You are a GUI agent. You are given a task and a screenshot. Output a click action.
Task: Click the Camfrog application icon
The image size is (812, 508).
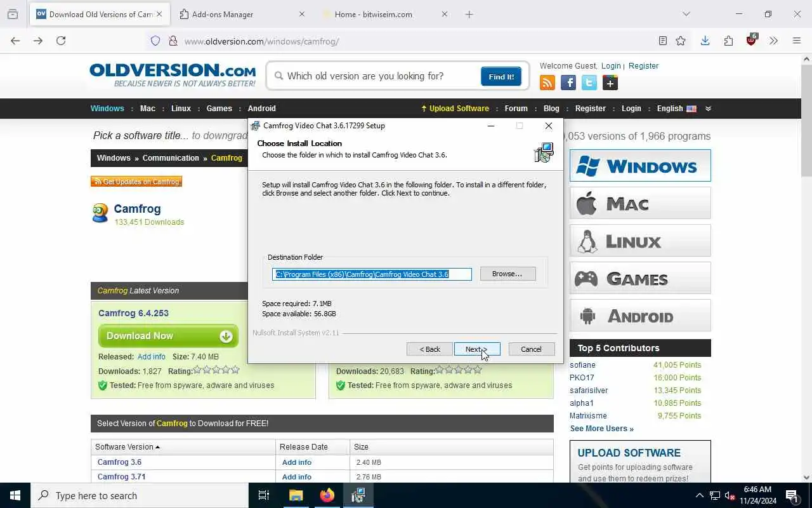tap(100, 213)
